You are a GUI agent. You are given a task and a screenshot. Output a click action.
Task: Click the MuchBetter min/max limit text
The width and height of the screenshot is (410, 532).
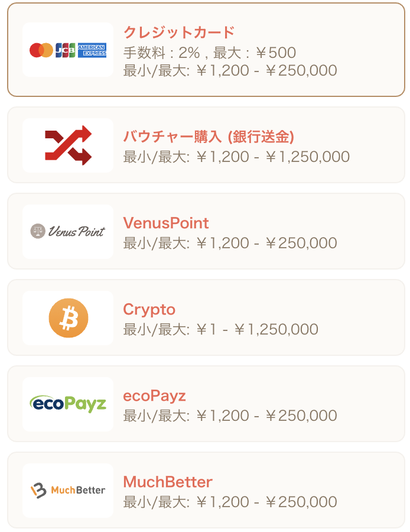(230, 502)
